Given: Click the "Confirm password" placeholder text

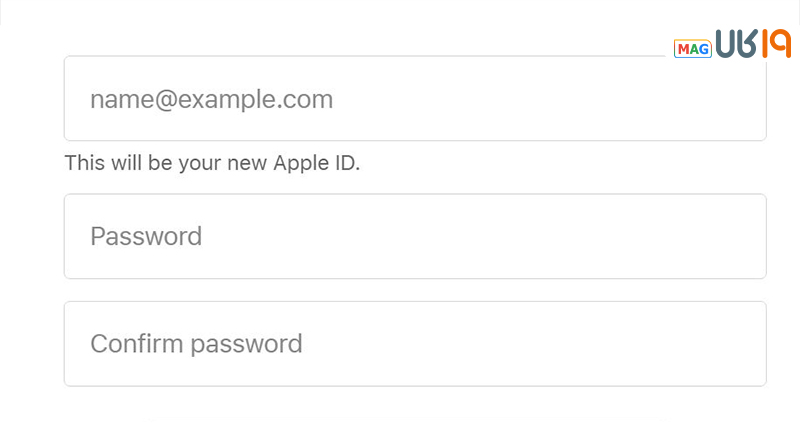Looking at the screenshot, I should [x=196, y=344].
